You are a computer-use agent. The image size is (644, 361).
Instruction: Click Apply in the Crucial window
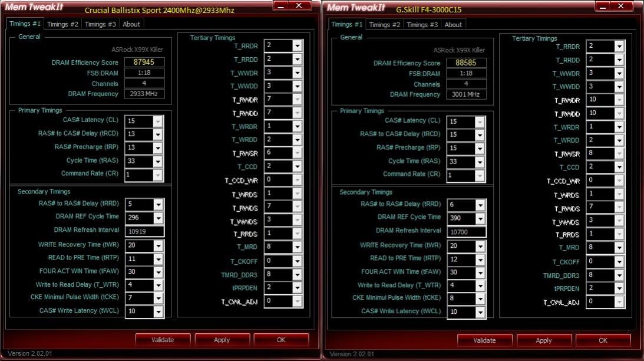pos(222,340)
